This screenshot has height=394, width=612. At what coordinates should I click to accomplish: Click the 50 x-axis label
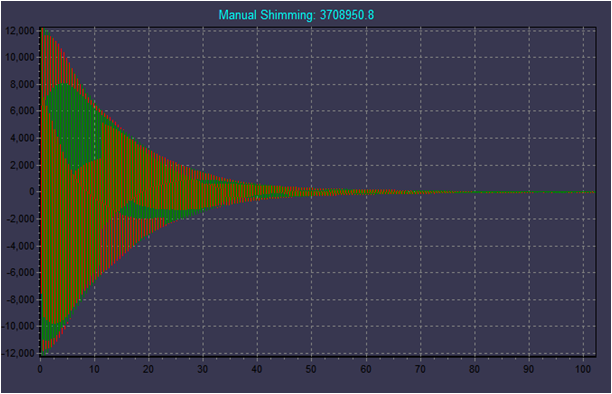coord(311,369)
